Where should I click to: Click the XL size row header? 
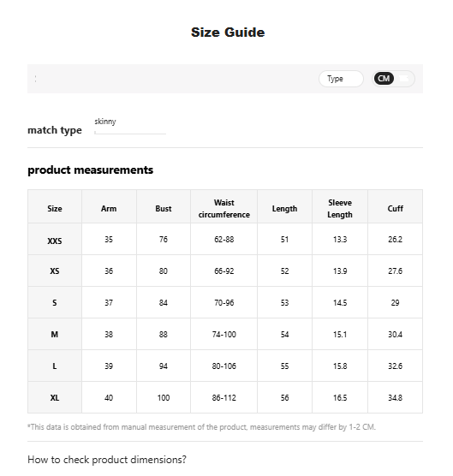click(x=55, y=397)
